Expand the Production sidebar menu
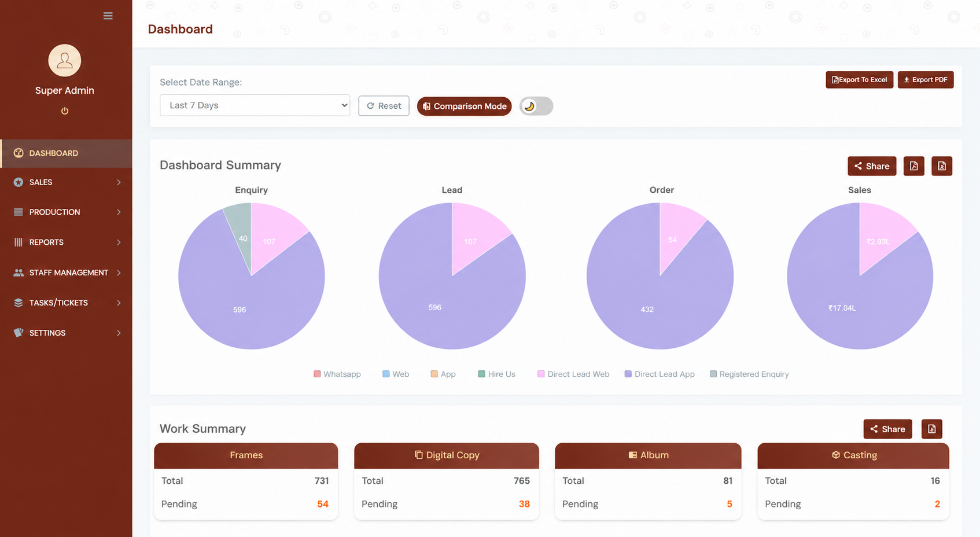980x537 pixels. pyautogui.click(x=66, y=212)
